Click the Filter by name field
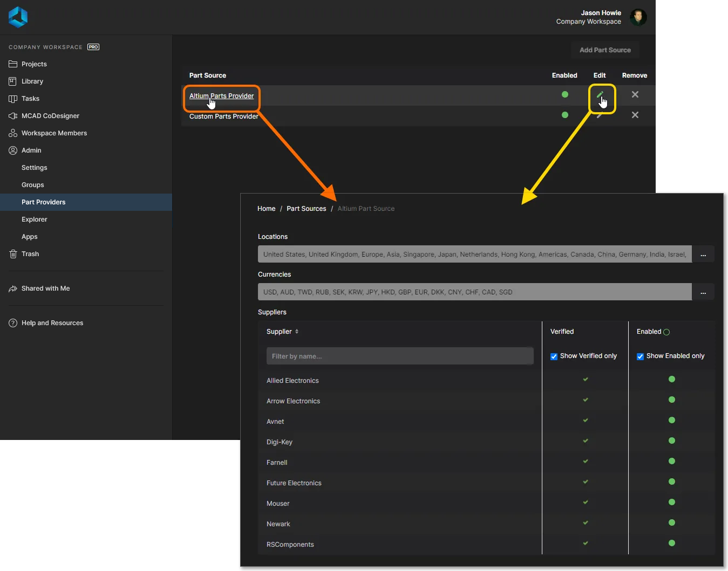This screenshot has height=571, width=728. [x=400, y=356]
